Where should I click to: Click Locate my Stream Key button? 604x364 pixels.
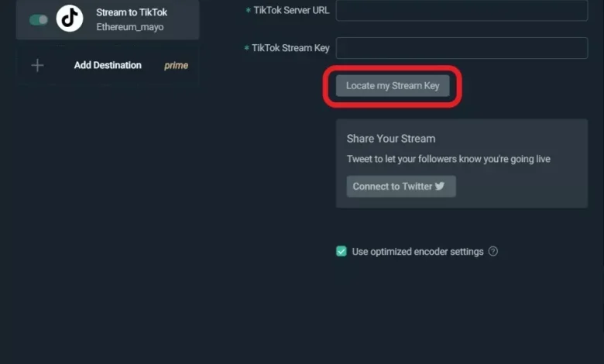pos(393,85)
